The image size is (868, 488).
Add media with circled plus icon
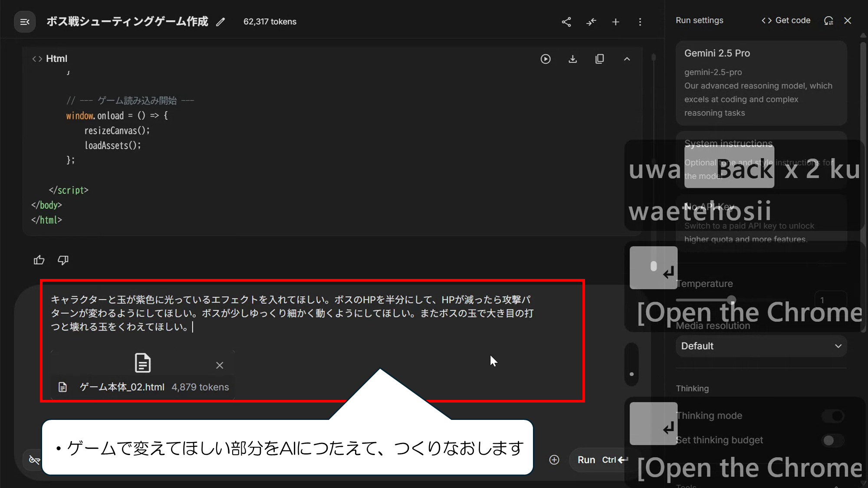coord(554,460)
